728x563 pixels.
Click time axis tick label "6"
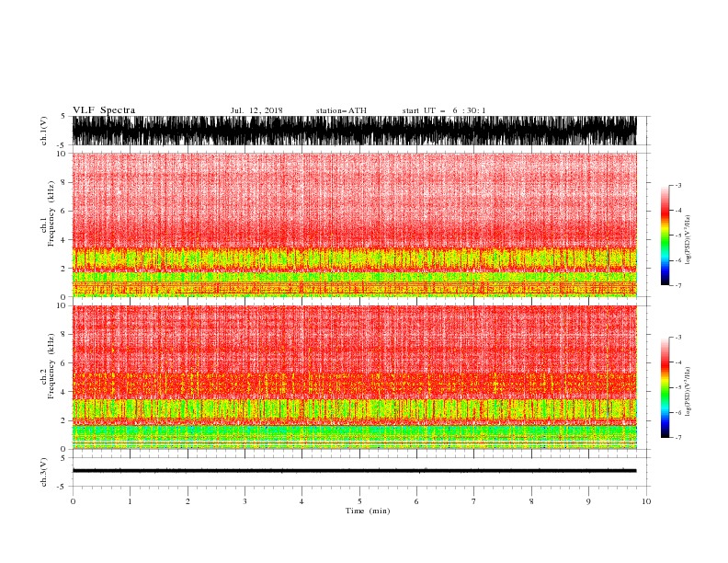(x=416, y=501)
